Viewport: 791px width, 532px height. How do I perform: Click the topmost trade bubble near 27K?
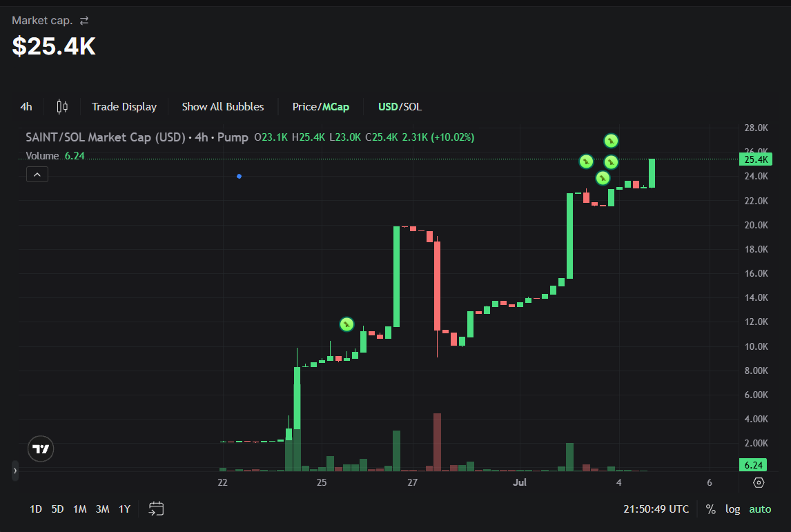tap(611, 141)
